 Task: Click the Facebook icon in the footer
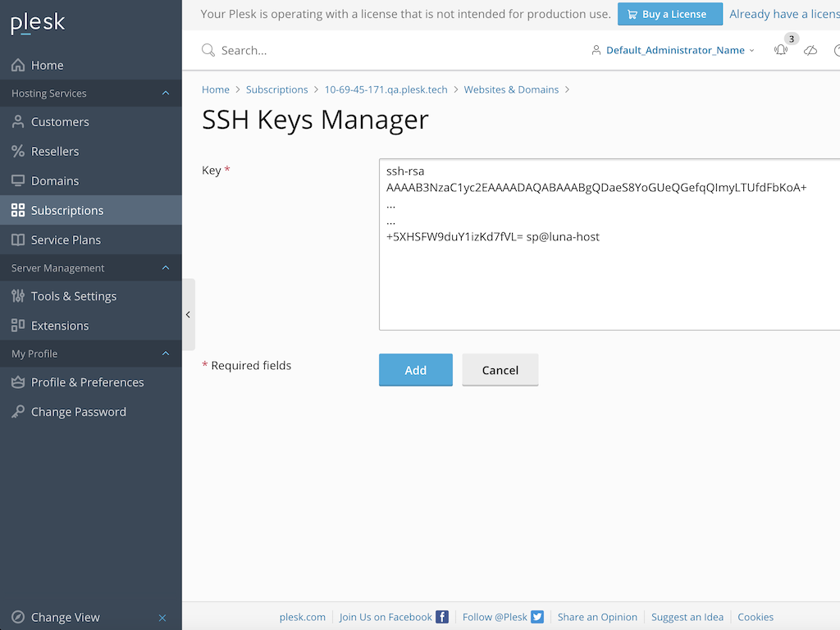442,617
